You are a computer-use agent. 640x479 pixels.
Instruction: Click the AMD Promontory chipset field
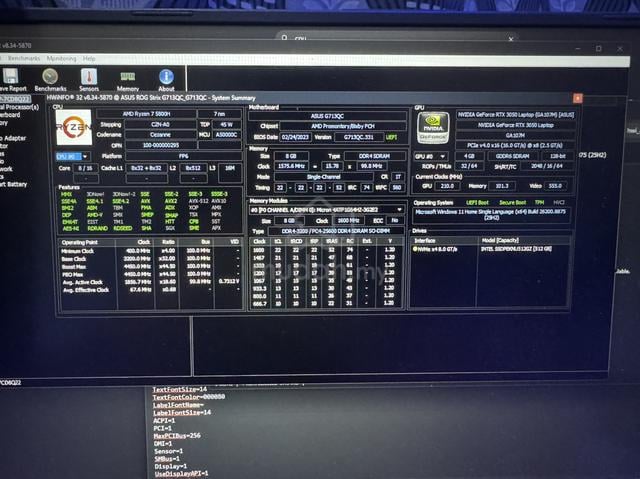(x=343, y=126)
